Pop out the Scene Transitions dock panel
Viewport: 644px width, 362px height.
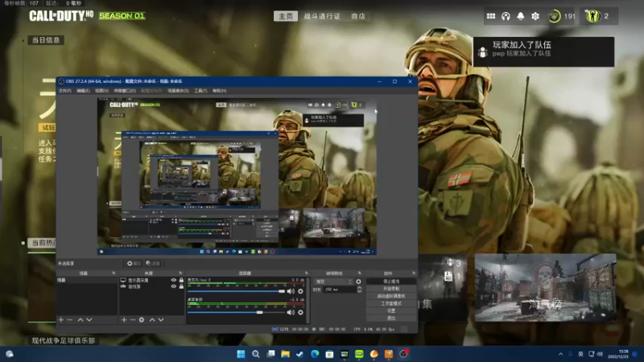click(359, 273)
